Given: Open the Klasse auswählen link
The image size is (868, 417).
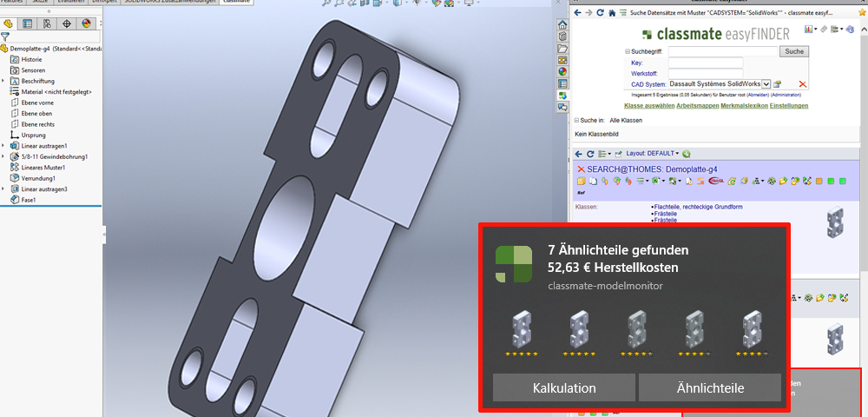Looking at the screenshot, I should [648, 106].
